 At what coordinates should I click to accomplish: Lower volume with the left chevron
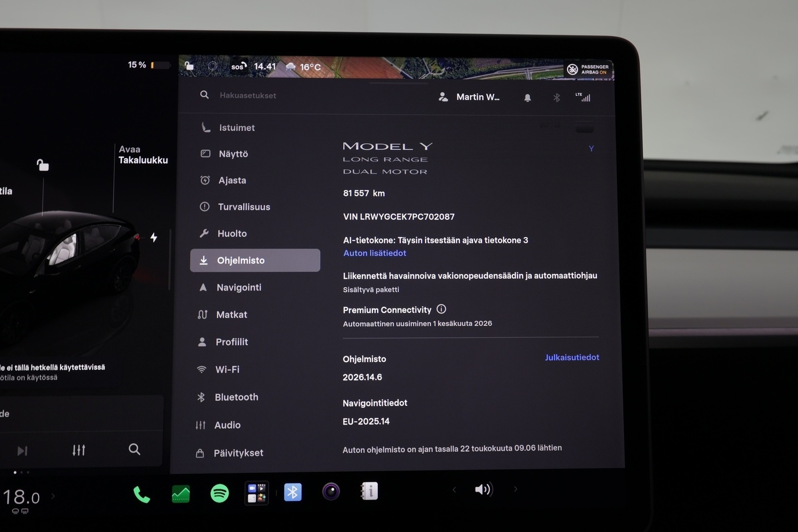(x=454, y=489)
